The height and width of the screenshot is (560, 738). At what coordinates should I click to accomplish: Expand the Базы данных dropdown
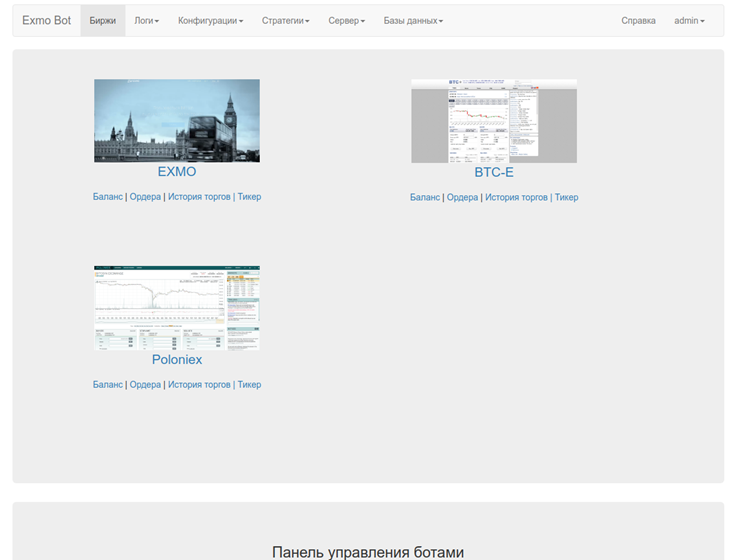(413, 21)
